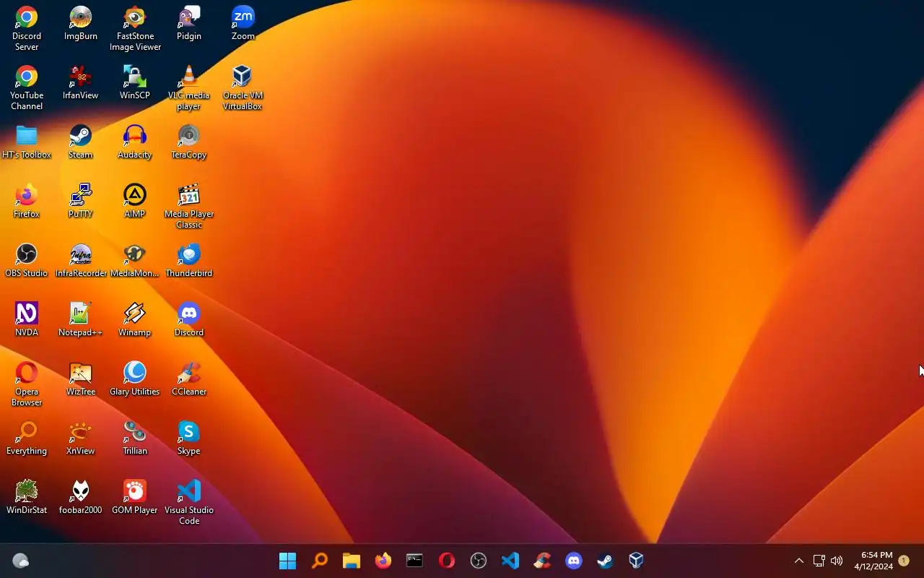This screenshot has width=924, height=578.
Task: Open the InfraRecorder desktop icon
Action: tap(81, 261)
